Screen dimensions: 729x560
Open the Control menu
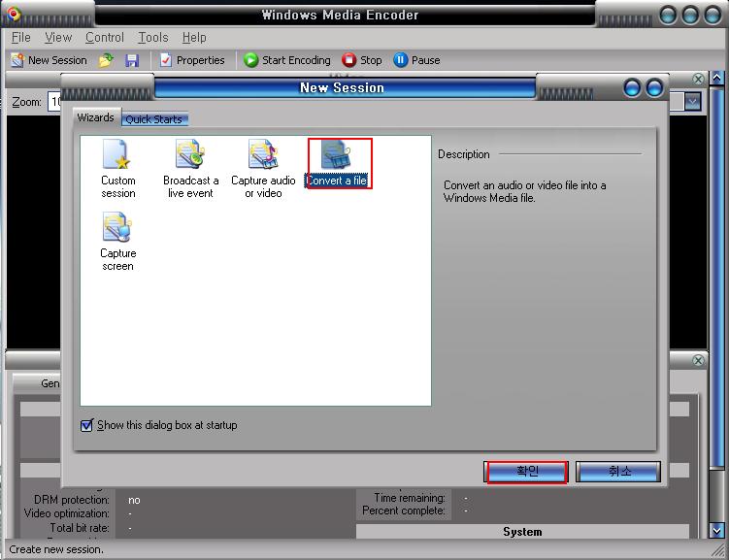point(105,37)
